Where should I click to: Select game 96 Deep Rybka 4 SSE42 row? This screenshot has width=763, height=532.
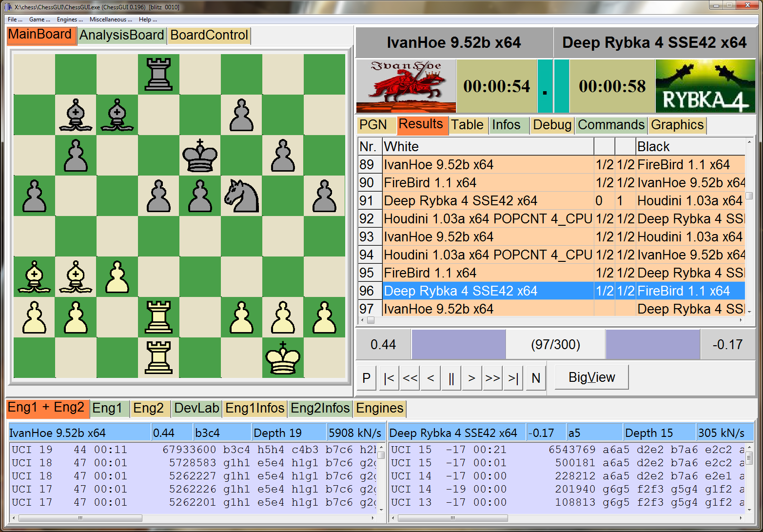tap(551, 291)
